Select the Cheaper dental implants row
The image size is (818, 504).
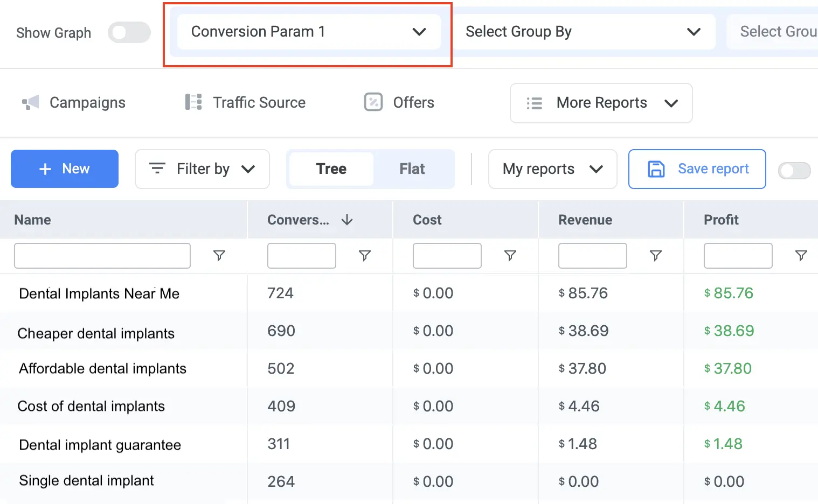click(x=409, y=331)
